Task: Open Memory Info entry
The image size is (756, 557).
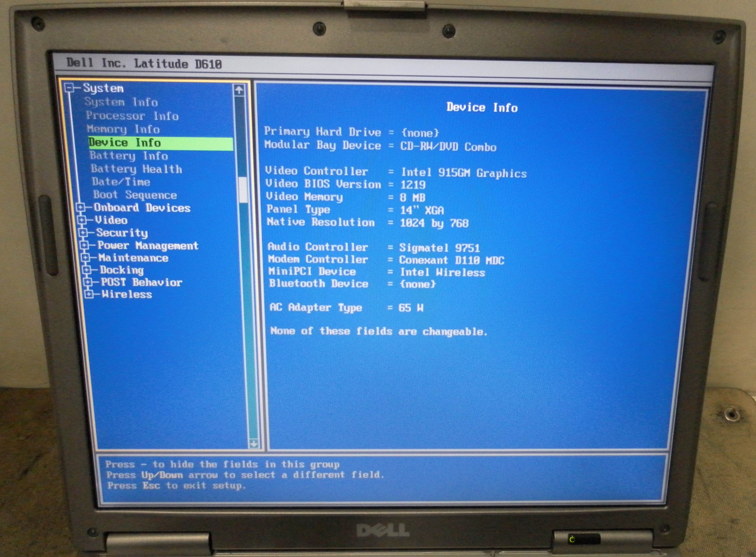Action: click(123, 129)
